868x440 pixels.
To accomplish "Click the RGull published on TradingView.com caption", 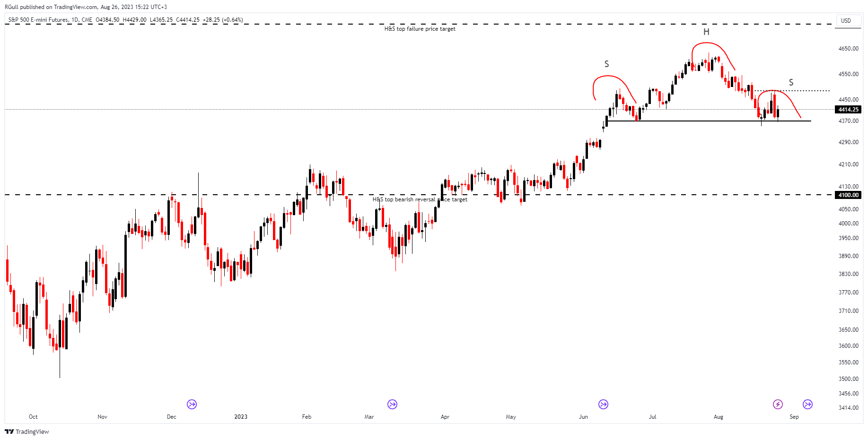I will 86,7.
